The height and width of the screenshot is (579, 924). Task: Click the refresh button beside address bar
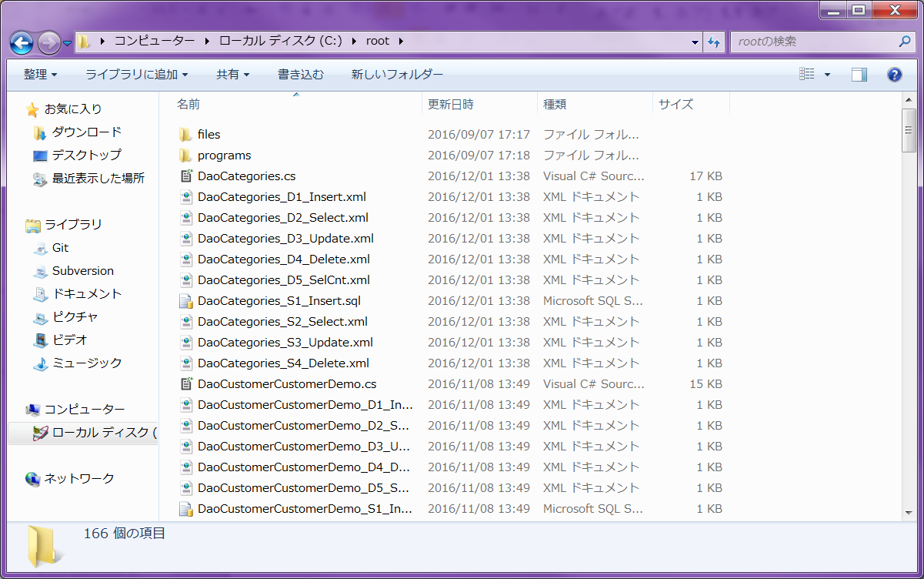(x=714, y=42)
